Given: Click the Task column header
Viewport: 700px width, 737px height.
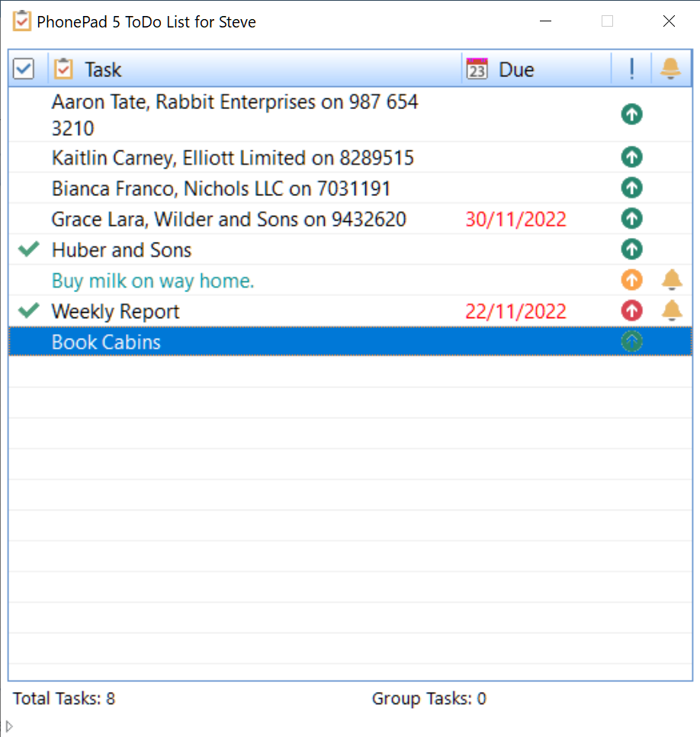Looking at the screenshot, I should pyautogui.click(x=255, y=69).
